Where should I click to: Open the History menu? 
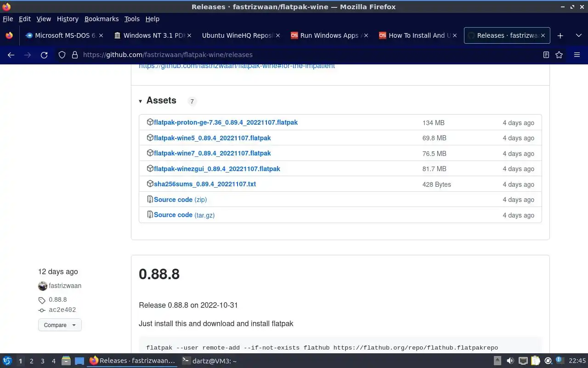(x=68, y=19)
